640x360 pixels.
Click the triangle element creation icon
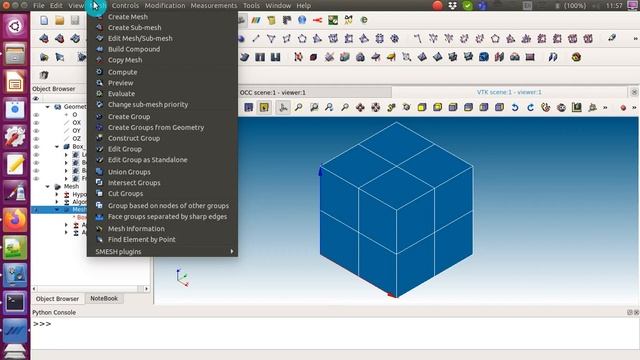click(271, 39)
